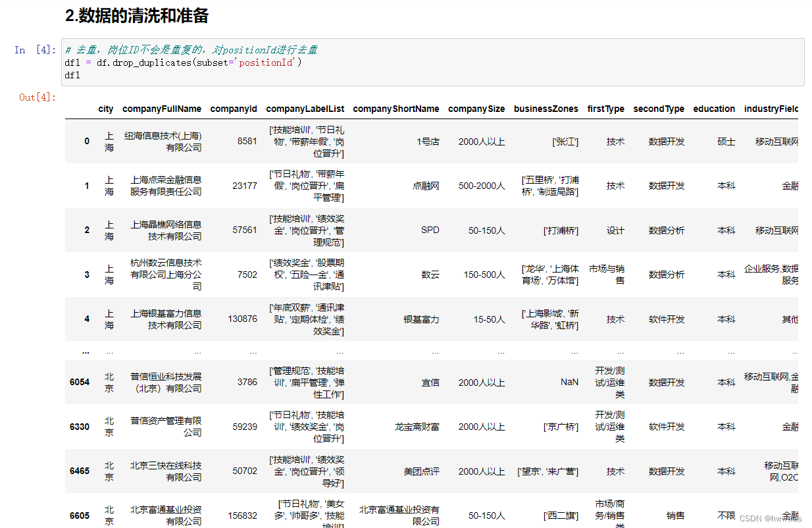Click the secondType column header
This screenshot has width=812, height=528.
(x=659, y=109)
